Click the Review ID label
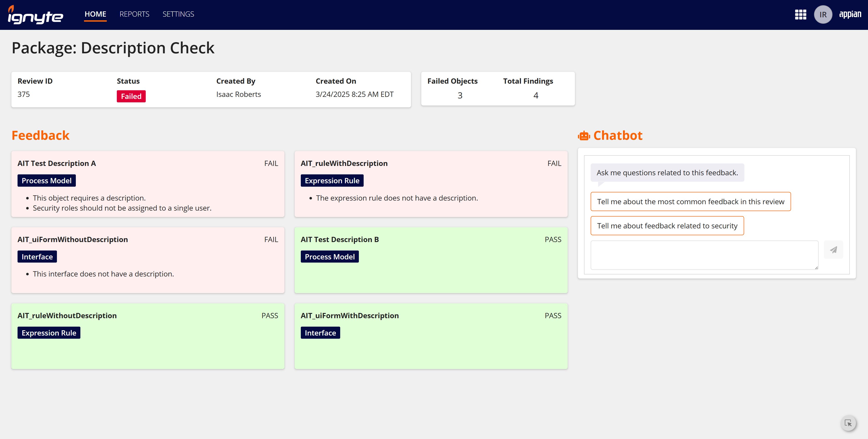 35,81
